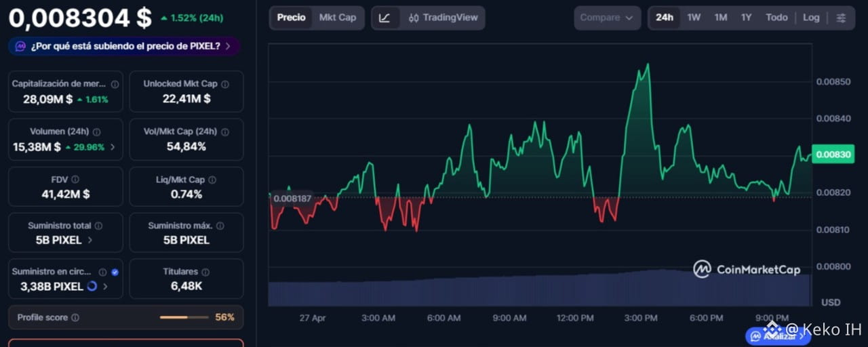
Task: Click info icon beside Unlocked Mkt Cap
Action: [x=225, y=84]
